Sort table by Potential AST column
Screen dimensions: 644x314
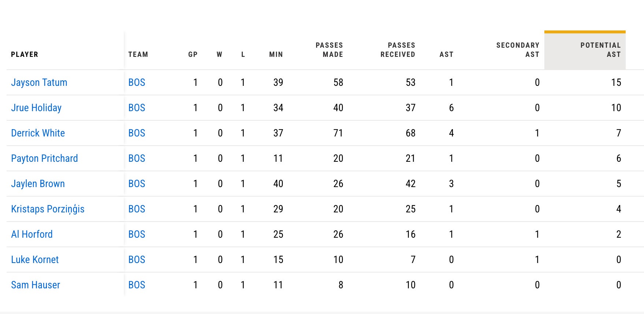pos(600,50)
